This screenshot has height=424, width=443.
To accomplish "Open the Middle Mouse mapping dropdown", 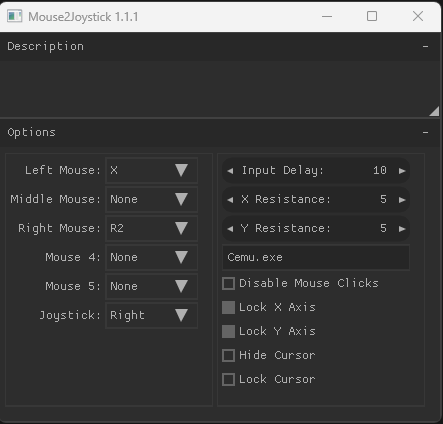I will click(152, 199).
